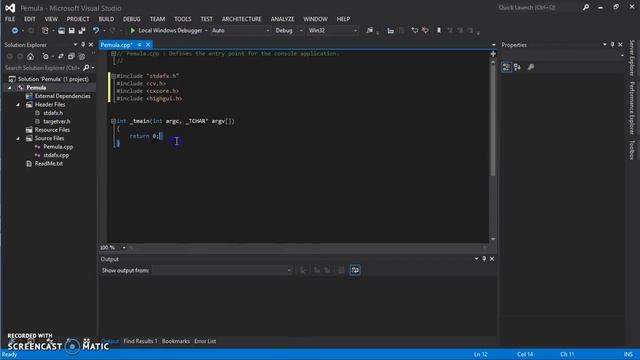
Task: Switch to the Find Results 1 tab
Action: [140, 341]
